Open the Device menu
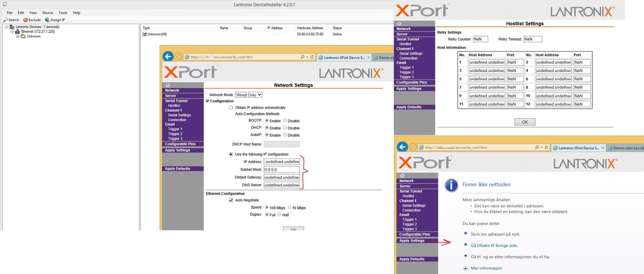Screen dimensions: 644x274 (48, 13)
